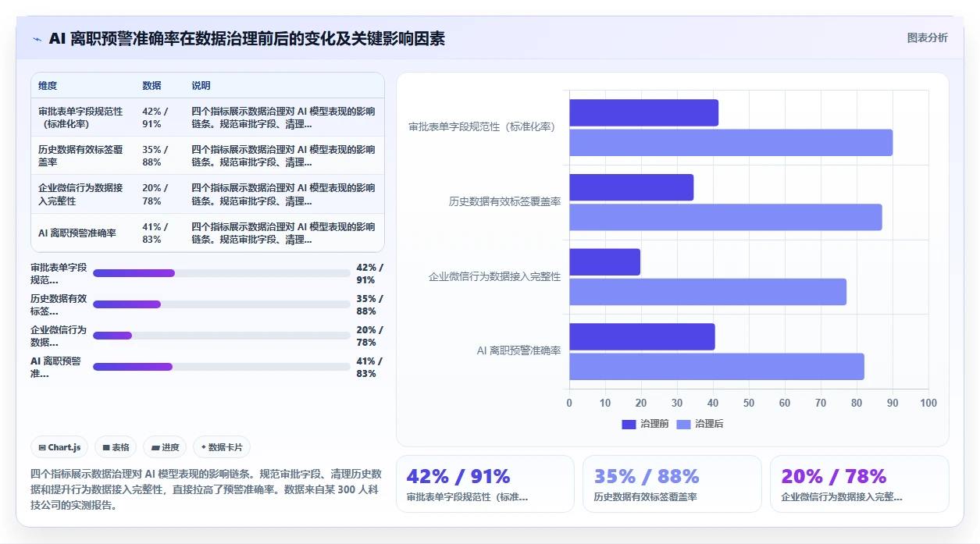Click the x-axis tick label 100
Screen dimensions: 980x544
point(928,403)
